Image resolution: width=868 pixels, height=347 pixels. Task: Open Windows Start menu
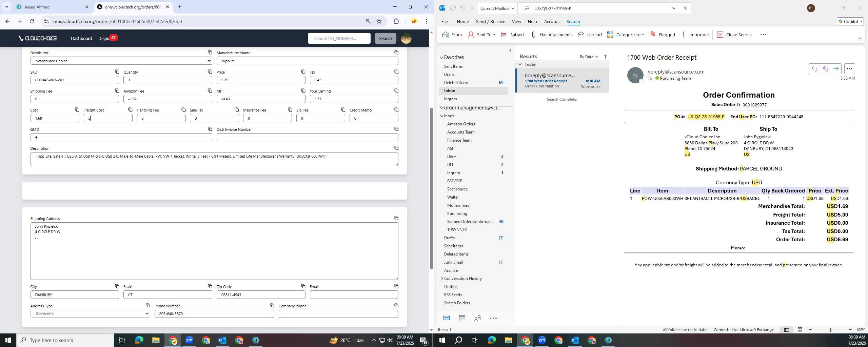pyautogui.click(x=8, y=340)
